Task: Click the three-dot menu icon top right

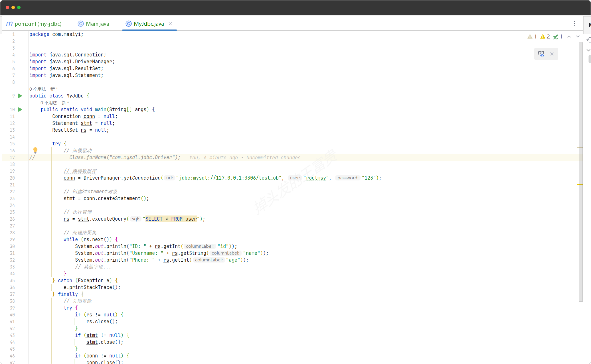Action: point(574,24)
